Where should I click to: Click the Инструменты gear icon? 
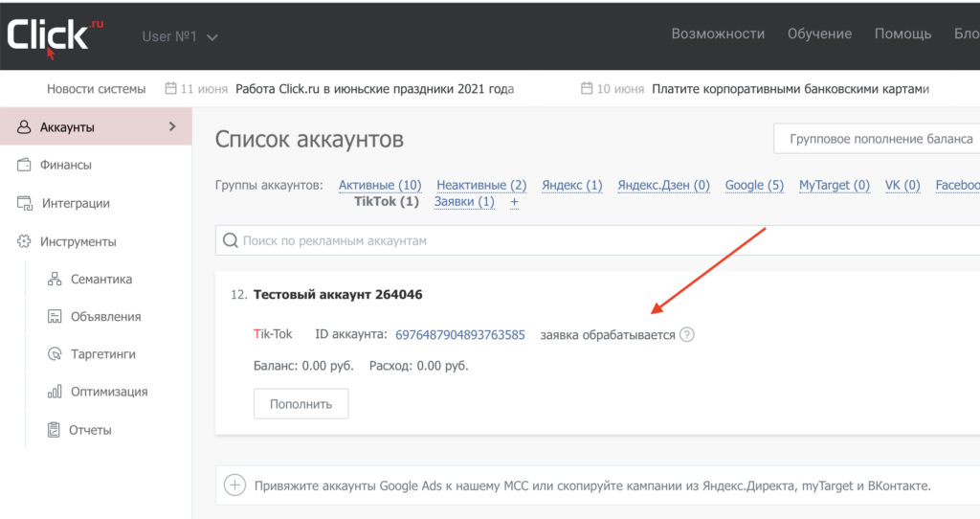[24, 241]
